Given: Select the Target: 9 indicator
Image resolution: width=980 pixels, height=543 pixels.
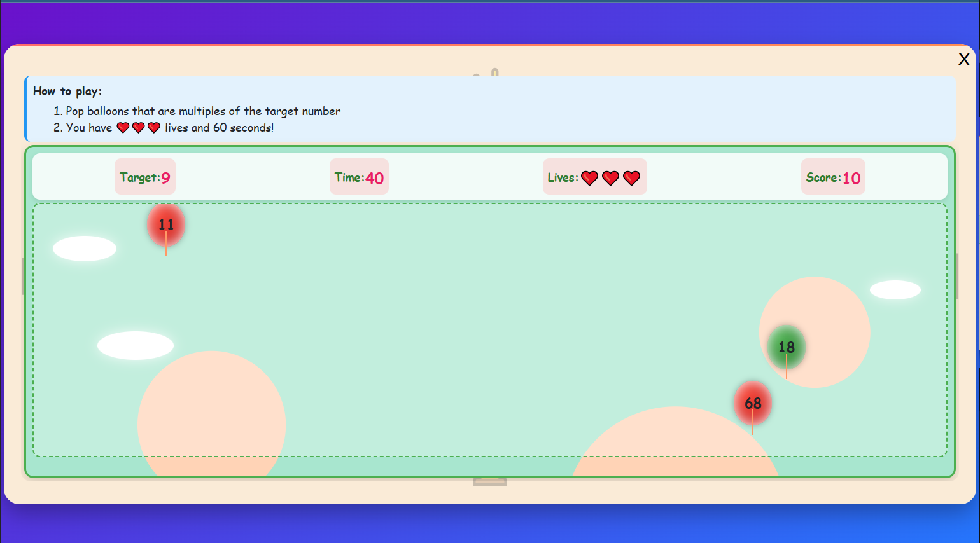Looking at the screenshot, I should (144, 177).
